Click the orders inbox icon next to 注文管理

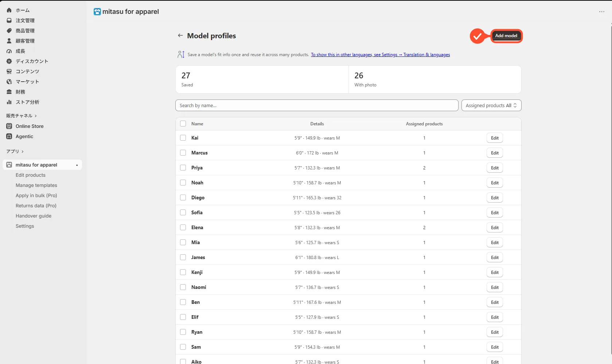point(9,20)
